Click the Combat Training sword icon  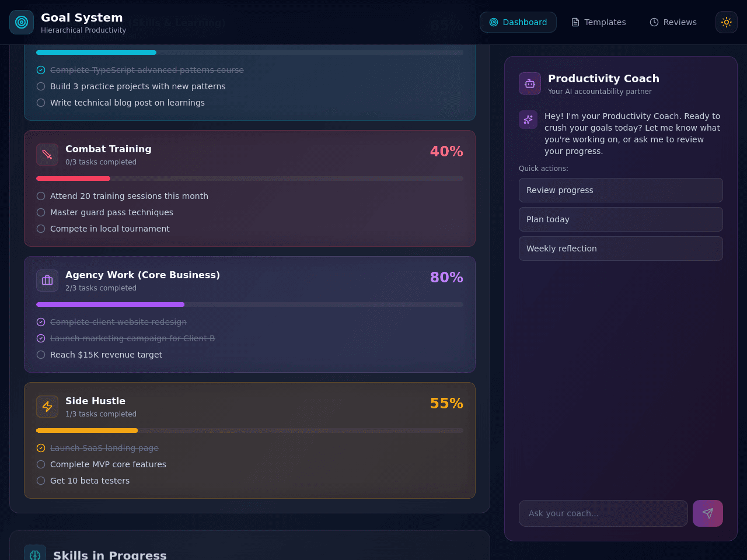point(47,155)
